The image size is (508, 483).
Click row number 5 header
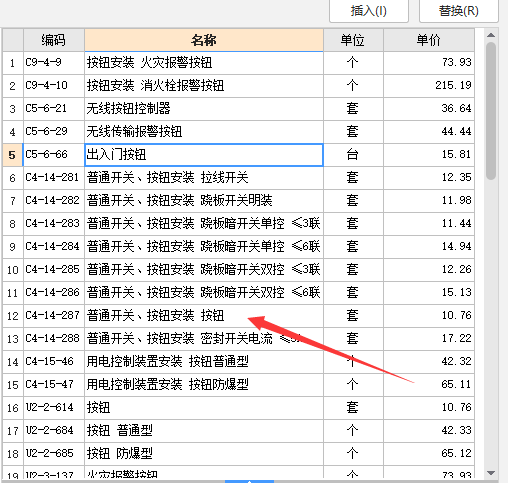point(13,155)
